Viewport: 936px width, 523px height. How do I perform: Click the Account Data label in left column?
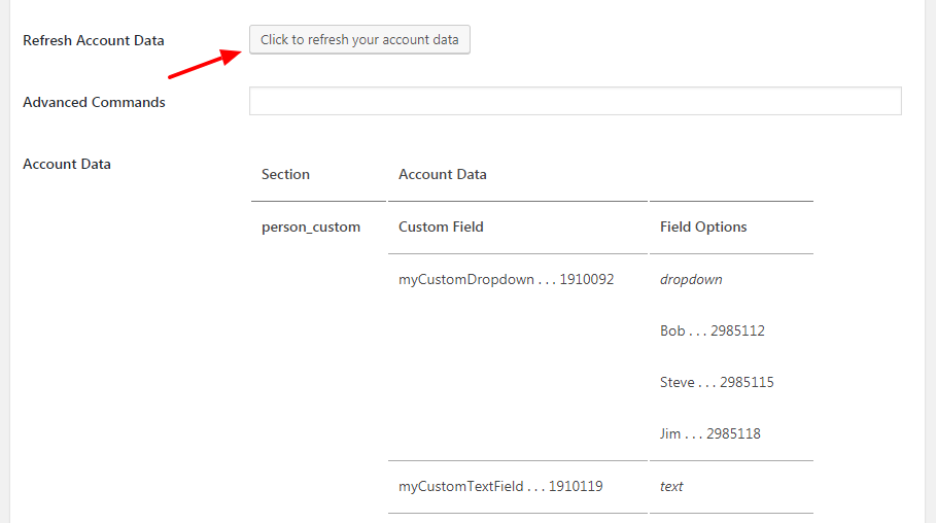click(66, 164)
